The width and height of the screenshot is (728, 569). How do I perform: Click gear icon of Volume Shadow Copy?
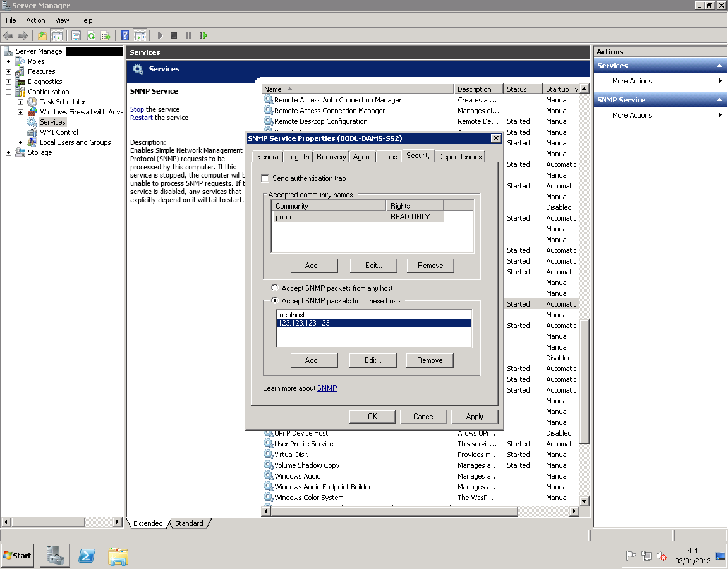pyautogui.click(x=269, y=465)
